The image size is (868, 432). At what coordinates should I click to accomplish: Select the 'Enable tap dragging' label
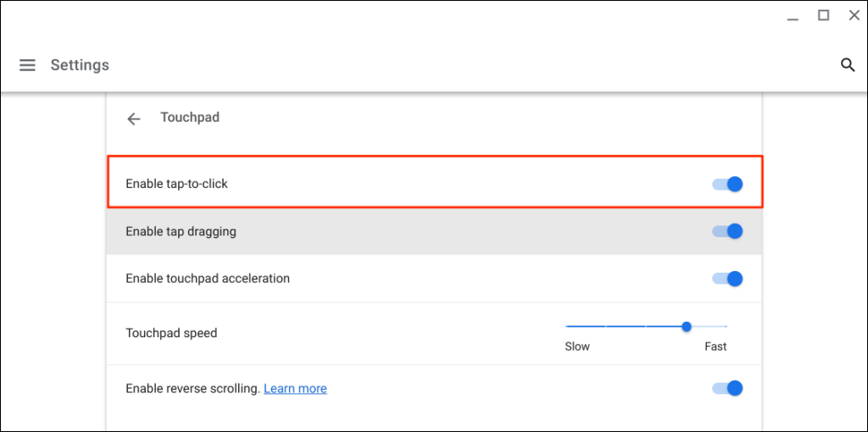pos(181,231)
